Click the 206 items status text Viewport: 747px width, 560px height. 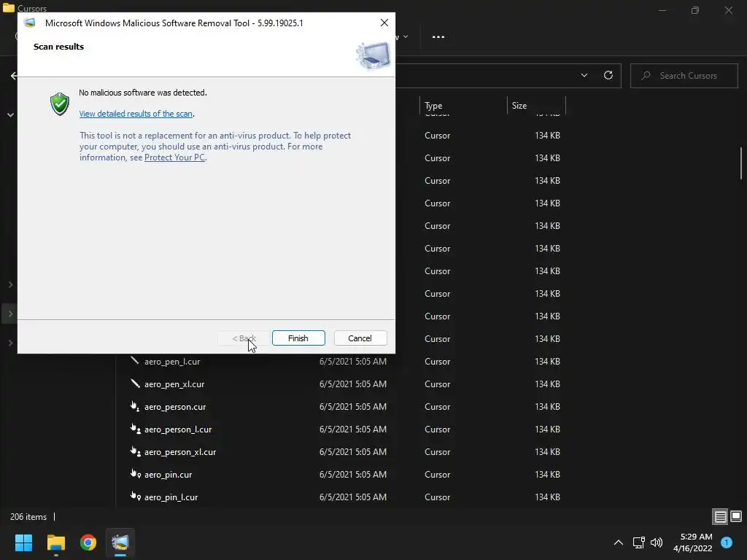(x=28, y=517)
